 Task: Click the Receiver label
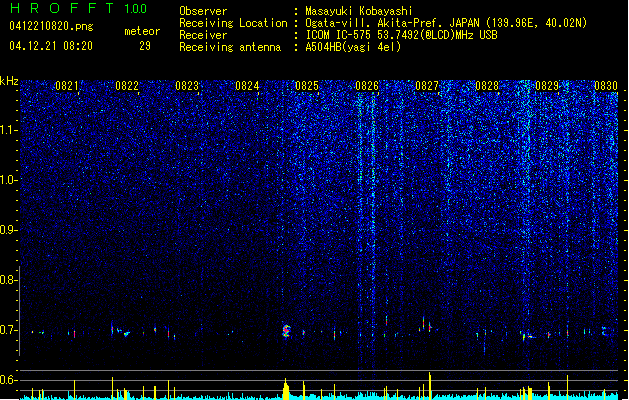pos(203,35)
